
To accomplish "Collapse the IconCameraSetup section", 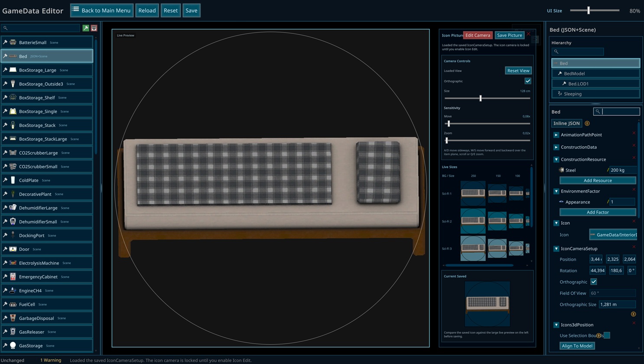I will coord(556,249).
